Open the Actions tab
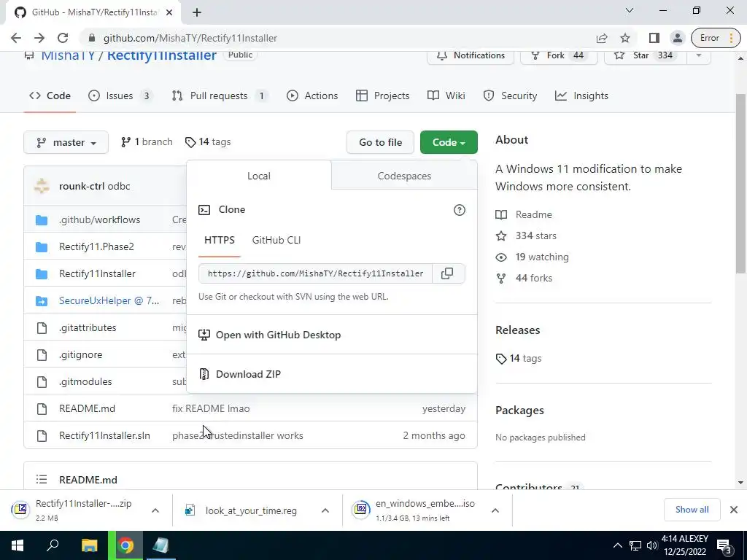This screenshot has height=560, width=747. pyautogui.click(x=312, y=96)
